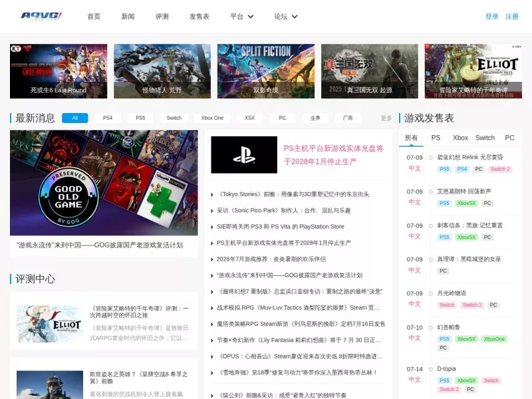Open the 怪物猎人 荒野 banner
532x399 pixels.
click(x=162, y=71)
